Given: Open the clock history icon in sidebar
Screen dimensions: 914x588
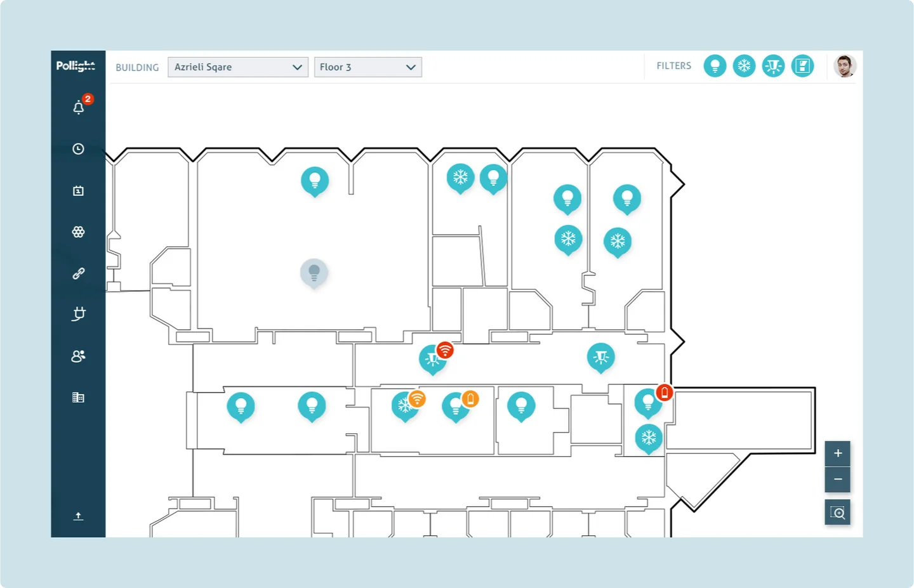Looking at the screenshot, I should [78, 149].
